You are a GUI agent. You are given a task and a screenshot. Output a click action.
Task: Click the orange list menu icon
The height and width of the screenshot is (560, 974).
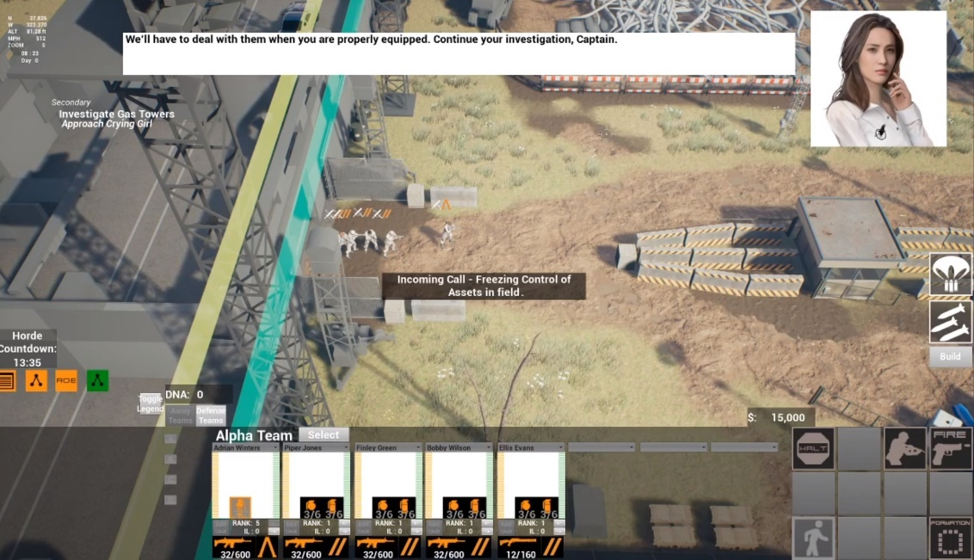point(7,380)
